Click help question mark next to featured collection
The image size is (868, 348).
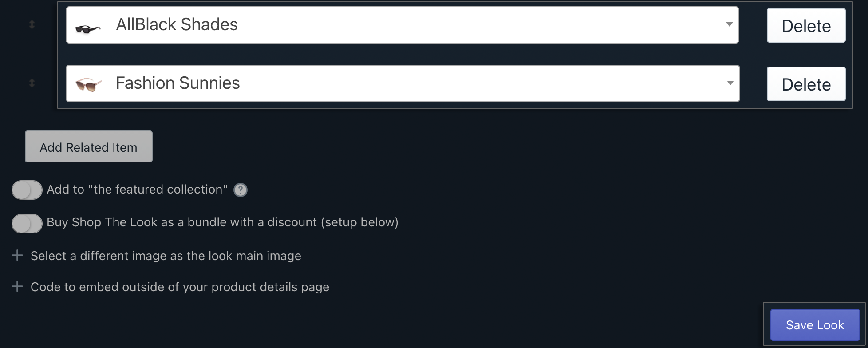pos(241,190)
